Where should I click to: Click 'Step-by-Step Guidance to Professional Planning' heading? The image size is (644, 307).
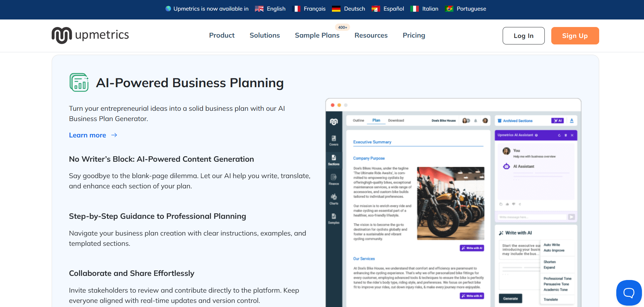coord(157,216)
